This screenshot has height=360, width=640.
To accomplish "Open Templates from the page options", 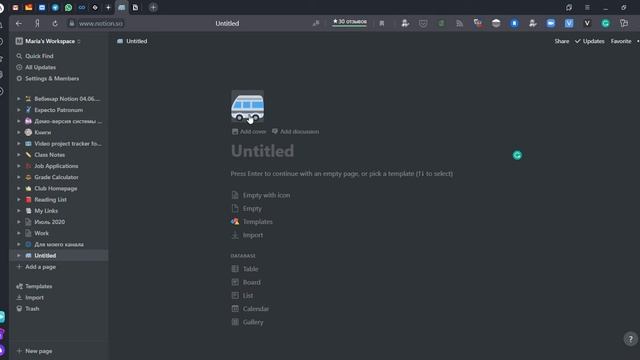I will click(x=251, y=222).
